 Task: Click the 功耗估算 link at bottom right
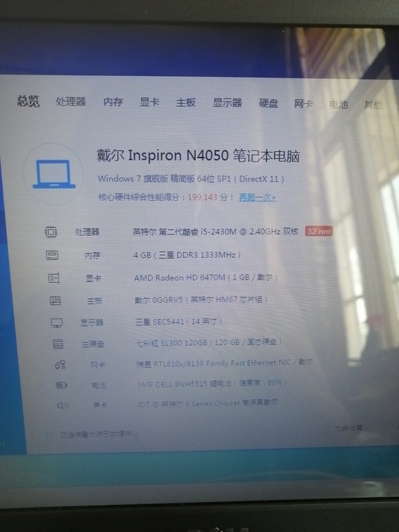click(349, 427)
